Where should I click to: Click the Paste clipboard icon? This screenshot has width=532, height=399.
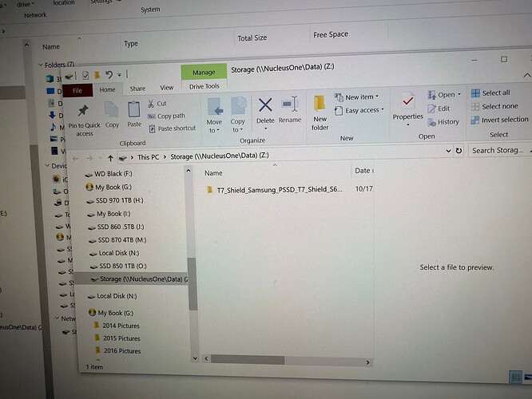point(134,110)
